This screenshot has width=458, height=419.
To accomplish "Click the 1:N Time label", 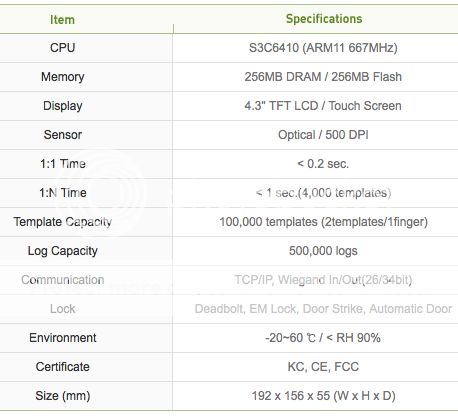I will coord(63,193).
